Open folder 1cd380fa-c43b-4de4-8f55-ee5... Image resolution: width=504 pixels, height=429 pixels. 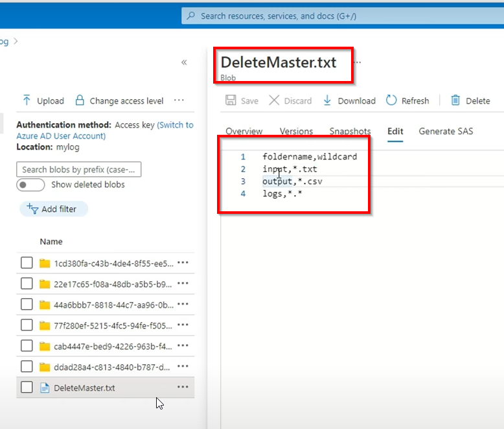[x=113, y=263]
